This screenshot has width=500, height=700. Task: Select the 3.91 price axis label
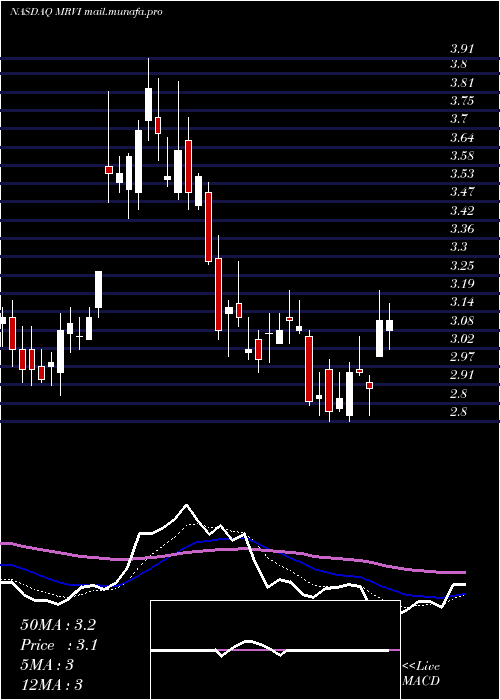click(462, 49)
